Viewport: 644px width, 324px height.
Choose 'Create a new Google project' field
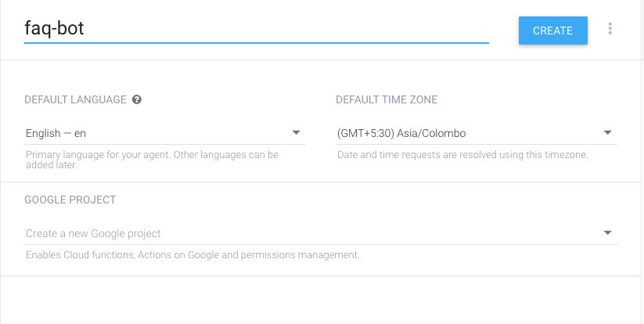320,233
